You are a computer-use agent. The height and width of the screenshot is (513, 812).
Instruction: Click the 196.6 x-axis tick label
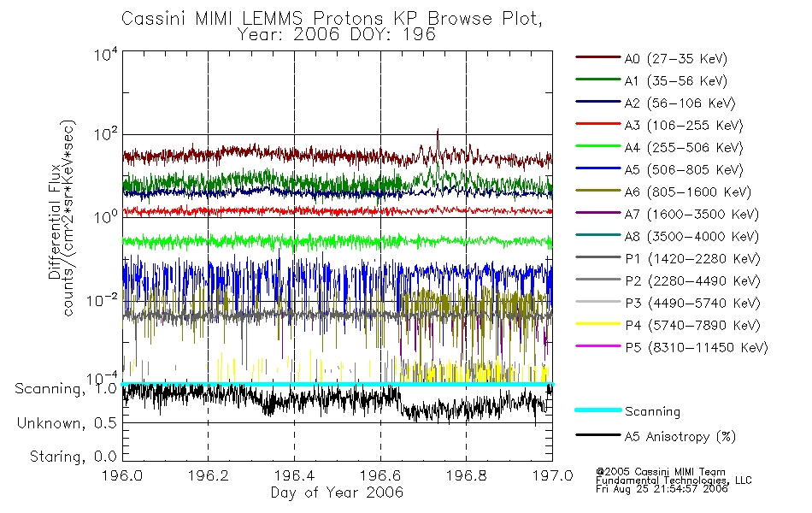click(380, 475)
